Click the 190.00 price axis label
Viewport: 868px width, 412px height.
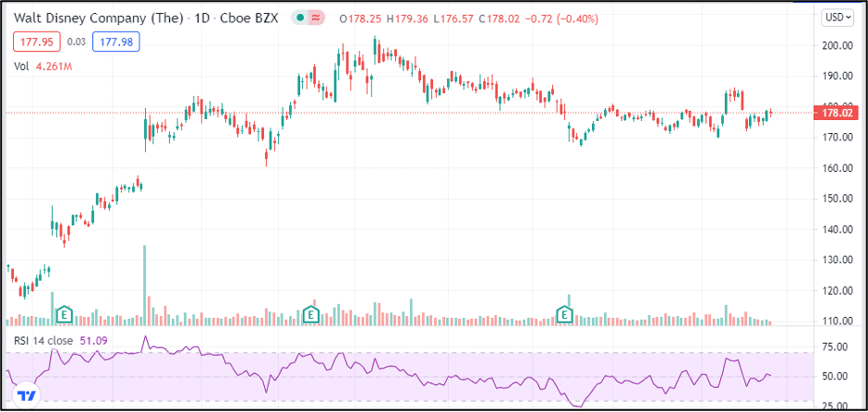point(837,76)
